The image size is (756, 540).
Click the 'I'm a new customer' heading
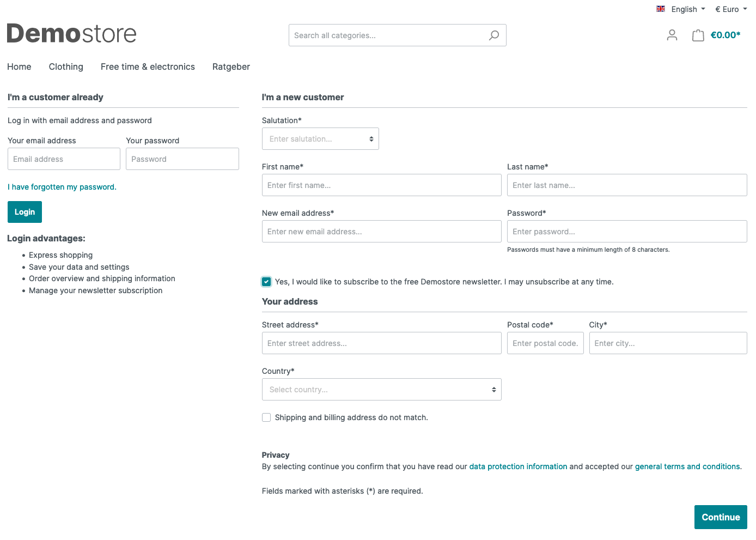pyautogui.click(x=303, y=97)
